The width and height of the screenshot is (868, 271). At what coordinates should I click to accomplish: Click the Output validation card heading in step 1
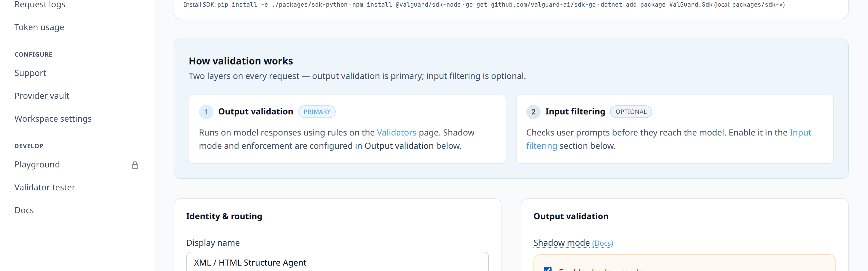coord(255,111)
